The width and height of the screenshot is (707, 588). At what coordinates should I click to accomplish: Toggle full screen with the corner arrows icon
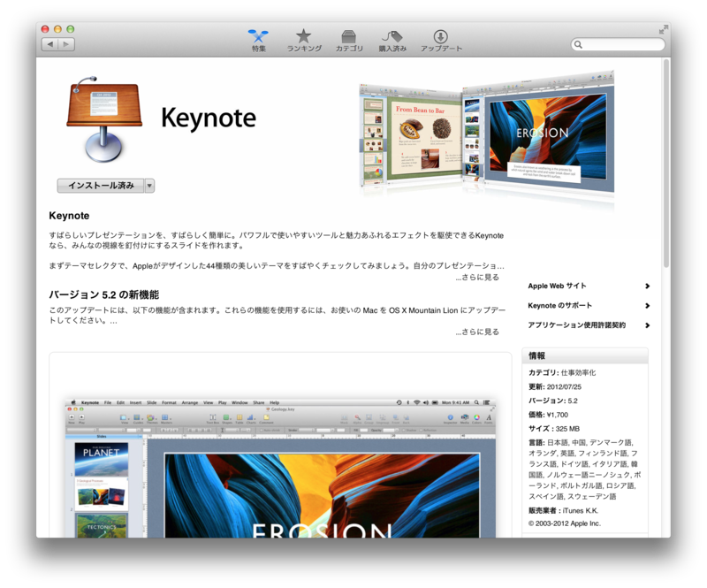664,29
